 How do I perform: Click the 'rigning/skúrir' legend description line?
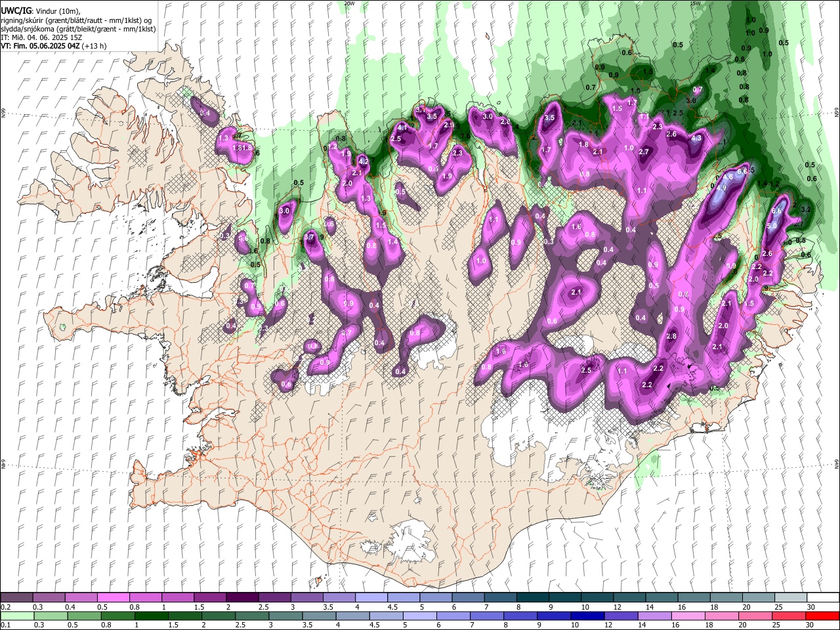click(x=77, y=20)
